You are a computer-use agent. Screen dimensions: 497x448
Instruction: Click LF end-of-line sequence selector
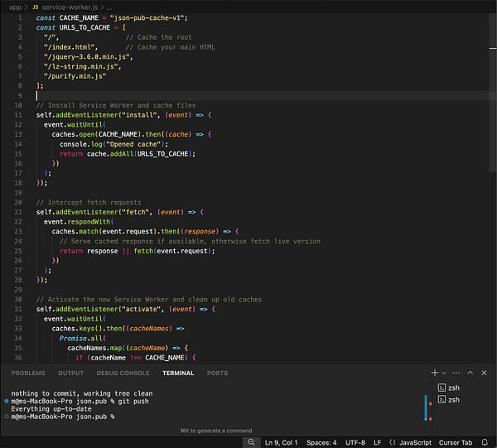(378, 442)
